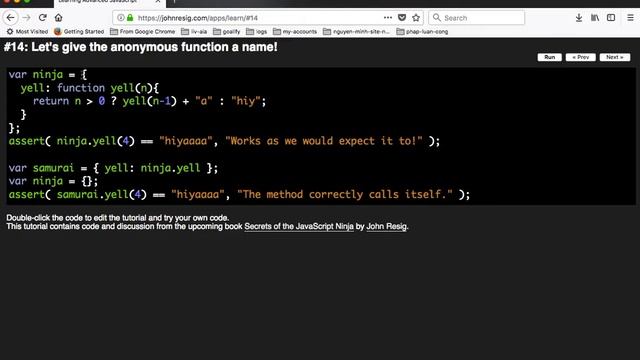
Task: Open the downloads panel
Action: [578, 18]
